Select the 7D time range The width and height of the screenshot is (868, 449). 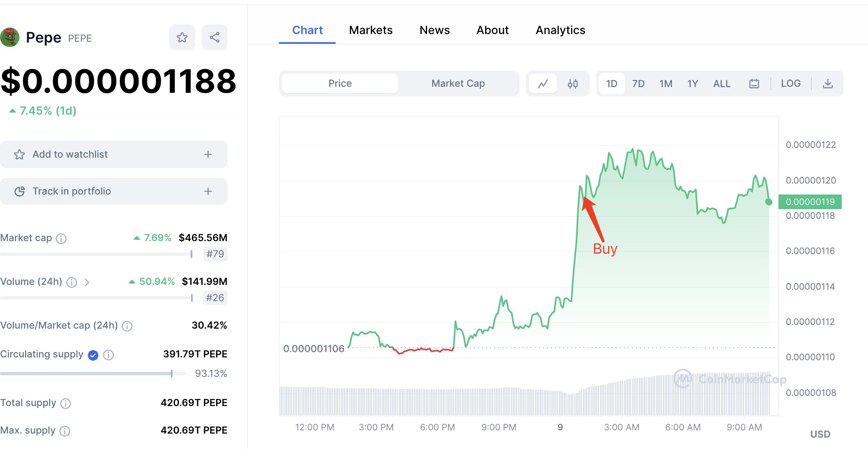pos(638,83)
